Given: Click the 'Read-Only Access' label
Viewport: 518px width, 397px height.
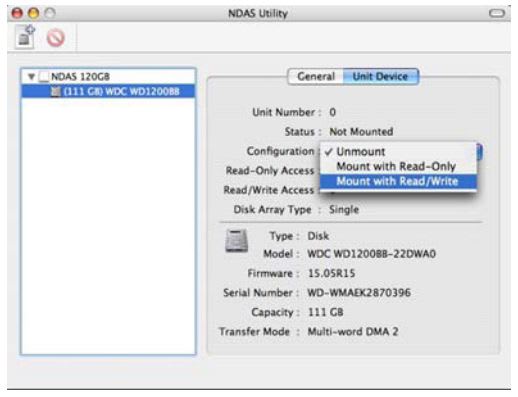Looking at the screenshot, I should click(270, 171).
